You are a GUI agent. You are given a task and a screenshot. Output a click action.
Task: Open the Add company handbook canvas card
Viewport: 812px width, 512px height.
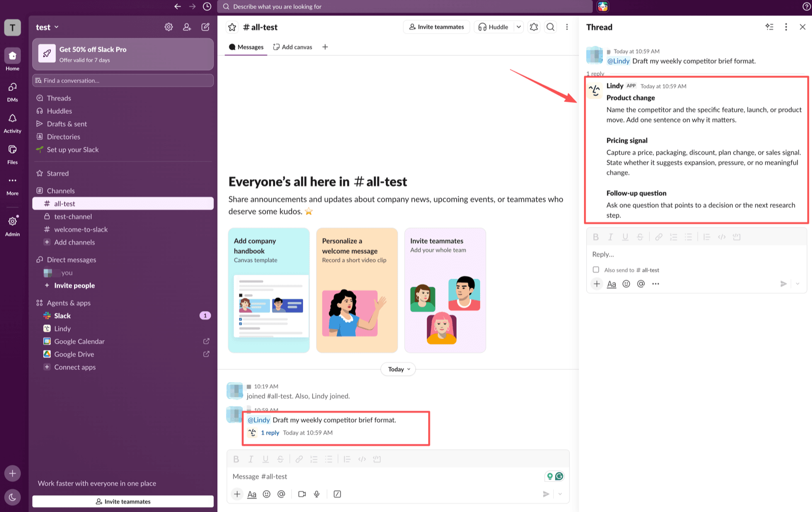[269, 290]
